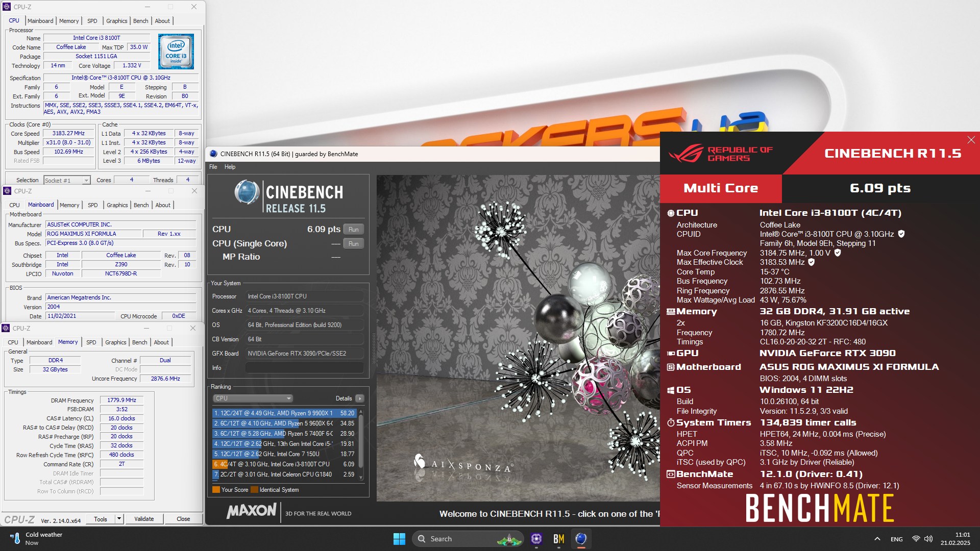Viewport: 980px width, 551px height.
Task: Expand ranking Details arrow button
Action: pyautogui.click(x=360, y=398)
